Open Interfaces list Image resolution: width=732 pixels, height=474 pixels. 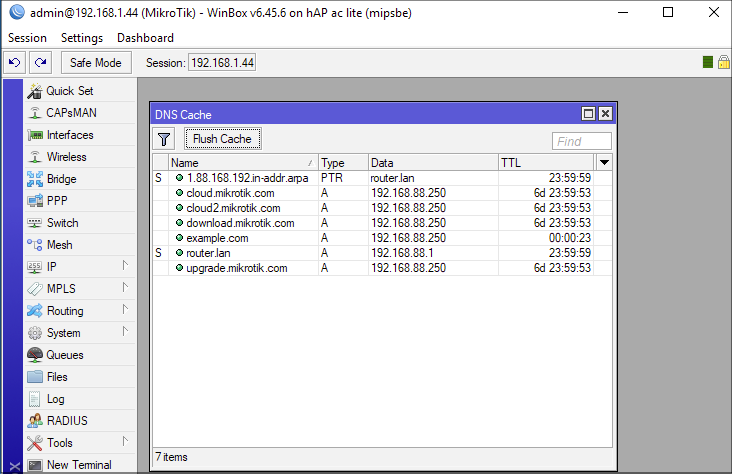(x=79, y=134)
